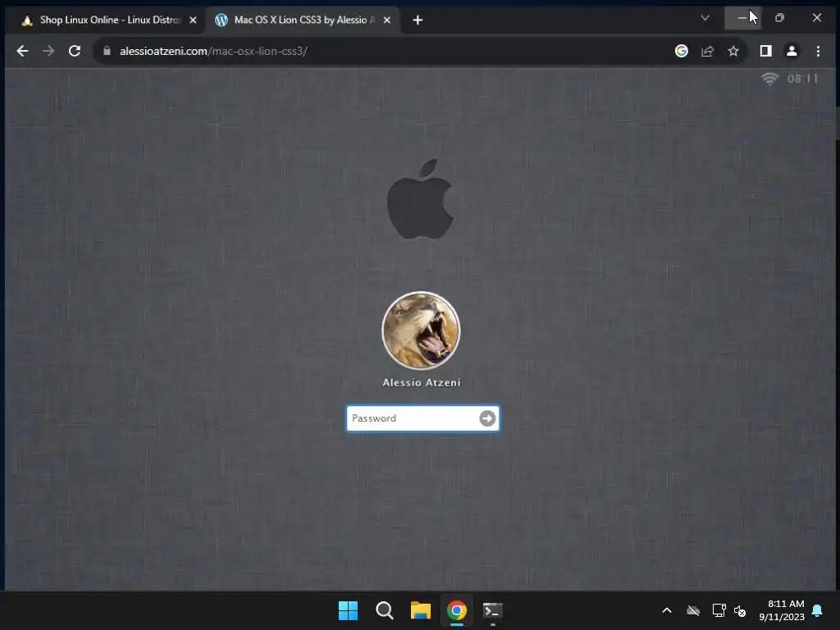The width and height of the screenshot is (840, 630).
Task: Click the Wi-Fi icon on the page
Action: pos(769,79)
